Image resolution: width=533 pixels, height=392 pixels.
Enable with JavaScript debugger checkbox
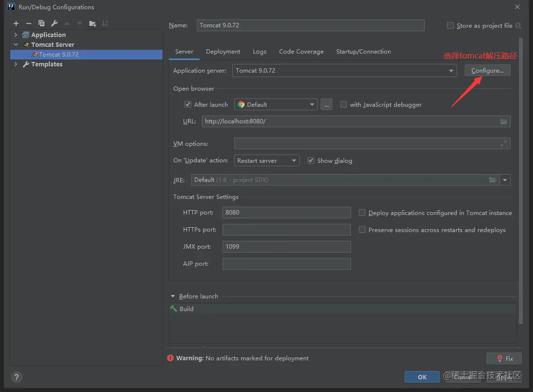(344, 104)
